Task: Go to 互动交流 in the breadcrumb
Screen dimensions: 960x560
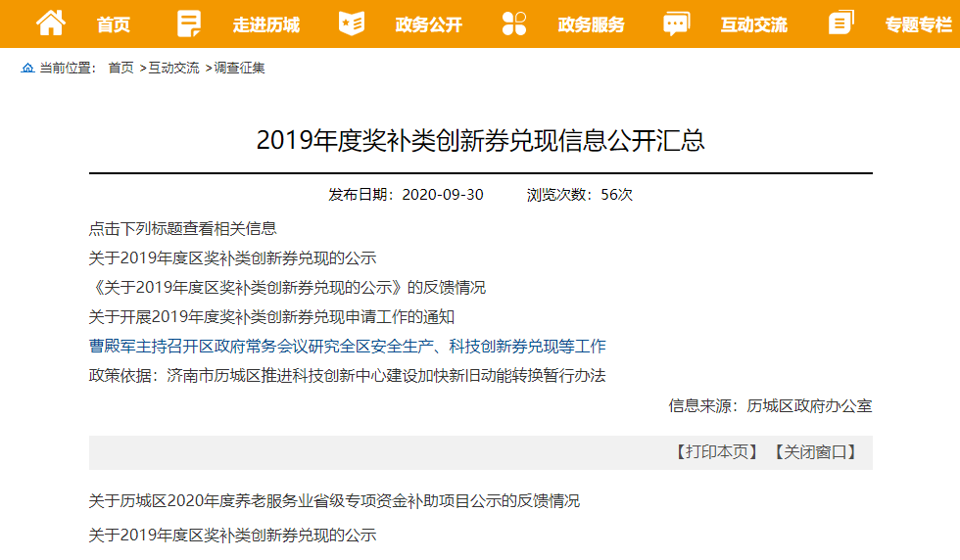Action: pyautogui.click(x=174, y=68)
